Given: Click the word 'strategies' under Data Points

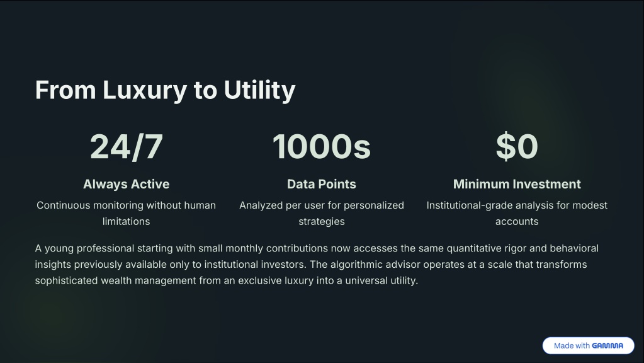Looking at the screenshot, I should point(322,222).
